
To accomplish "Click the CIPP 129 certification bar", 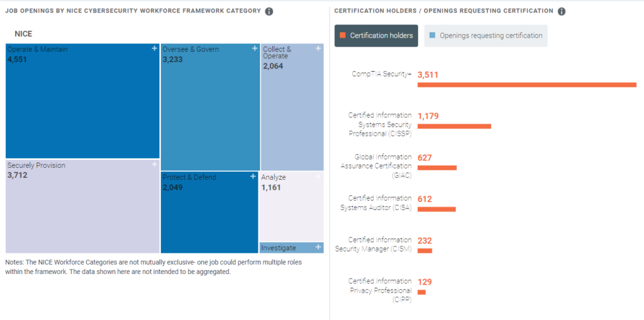I will (421, 292).
